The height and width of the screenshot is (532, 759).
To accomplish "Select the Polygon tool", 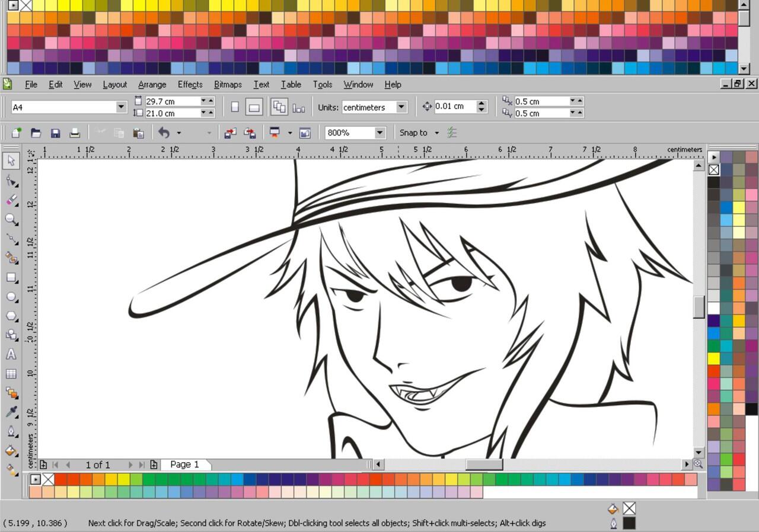I will coord(11,316).
